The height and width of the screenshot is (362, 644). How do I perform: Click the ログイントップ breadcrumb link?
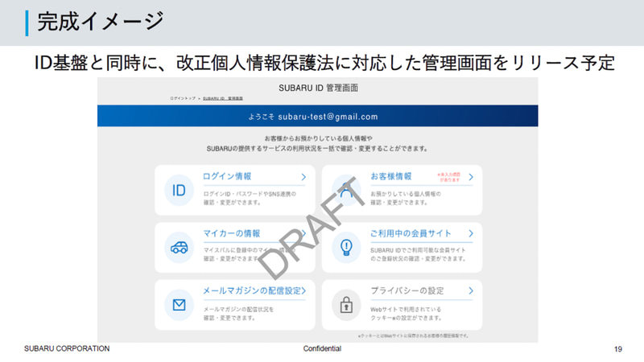(x=183, y=98)
